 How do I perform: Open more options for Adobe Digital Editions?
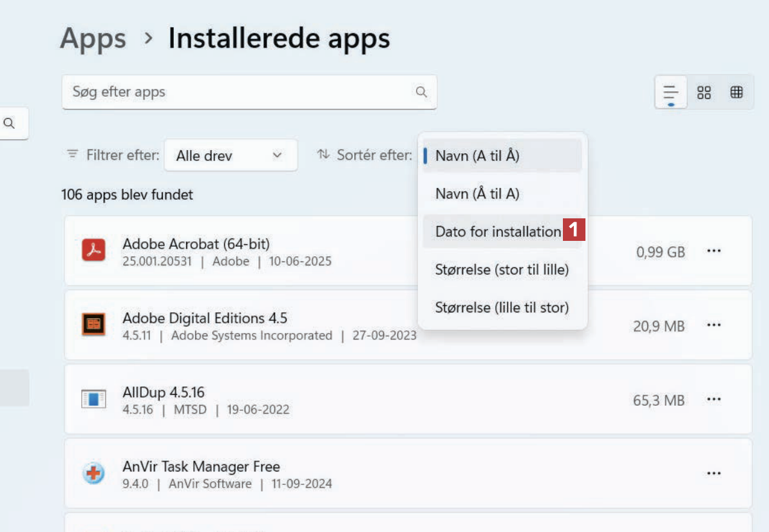(714, 325)
